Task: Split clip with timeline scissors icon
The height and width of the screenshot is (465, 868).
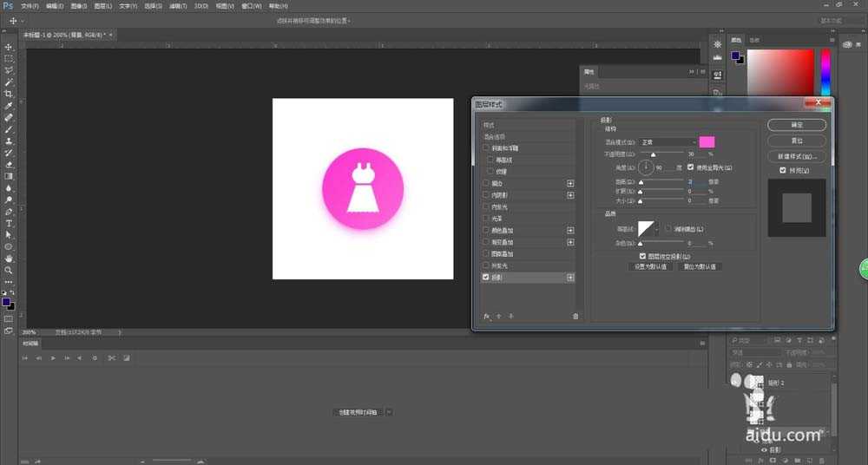Action: tap(111, 357)
